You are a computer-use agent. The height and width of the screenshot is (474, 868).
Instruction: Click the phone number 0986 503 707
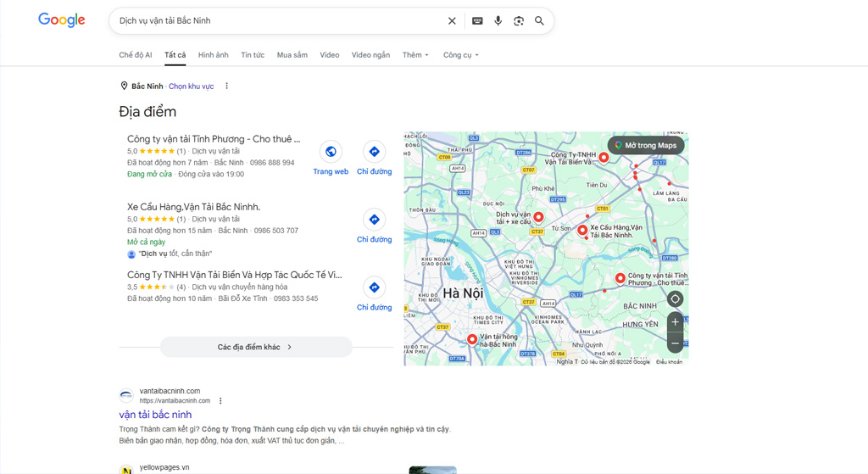click(x=275, y=231)
